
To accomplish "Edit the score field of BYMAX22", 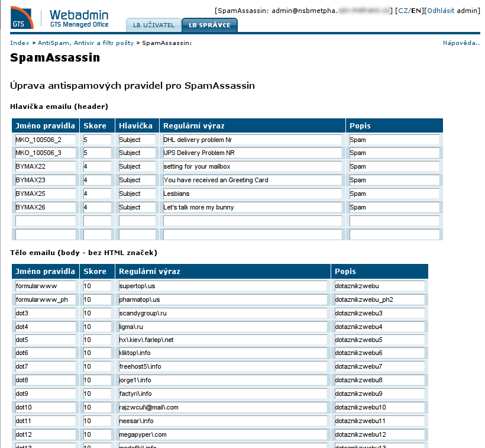I will 97,166.
